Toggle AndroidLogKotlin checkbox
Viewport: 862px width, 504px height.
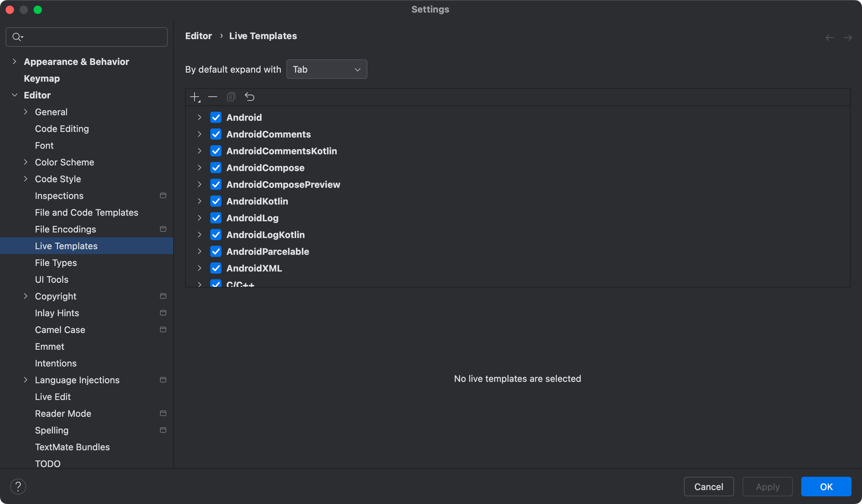216,235
